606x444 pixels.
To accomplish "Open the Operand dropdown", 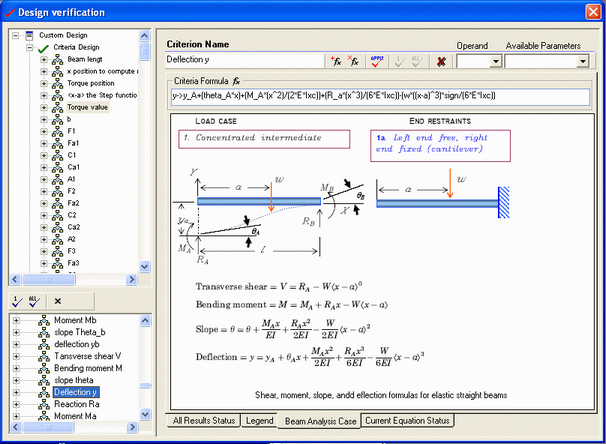I will pos(495,61).
